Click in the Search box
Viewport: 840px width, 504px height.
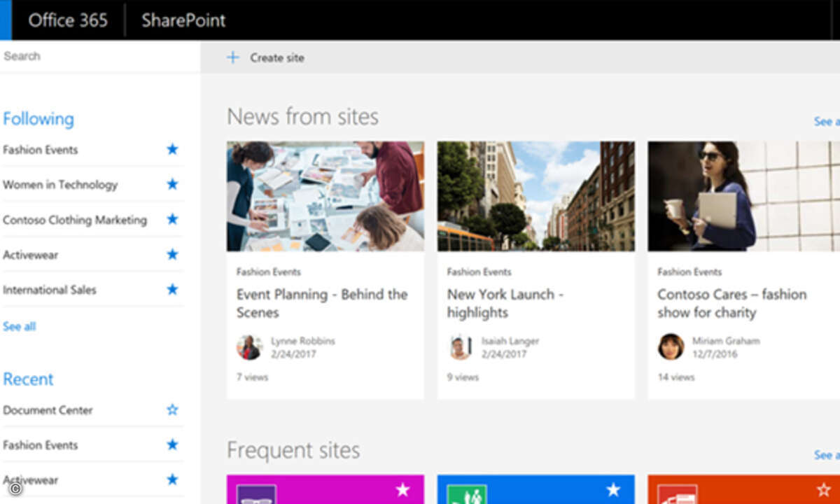(x=100, y=56)
